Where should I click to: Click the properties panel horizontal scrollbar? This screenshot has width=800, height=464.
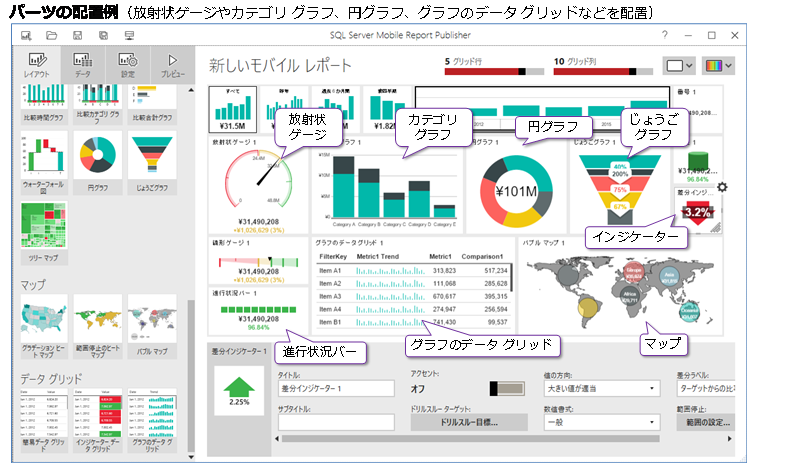point(470,438)
